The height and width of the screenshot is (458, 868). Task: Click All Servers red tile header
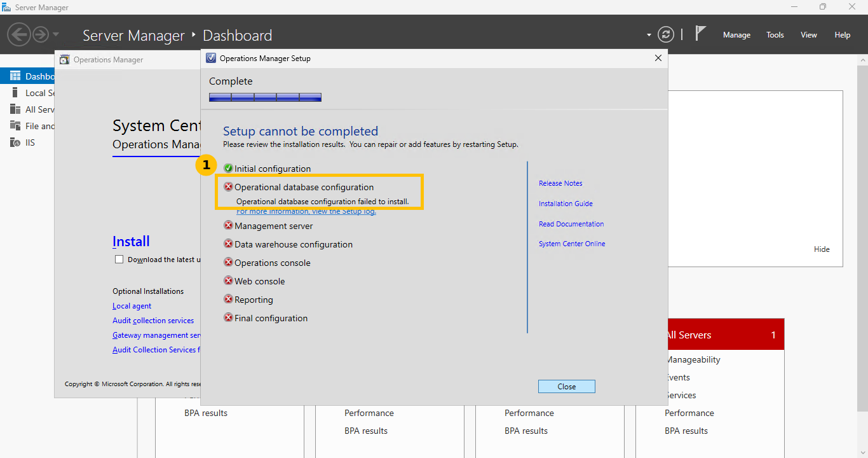(x=725, y=335)
